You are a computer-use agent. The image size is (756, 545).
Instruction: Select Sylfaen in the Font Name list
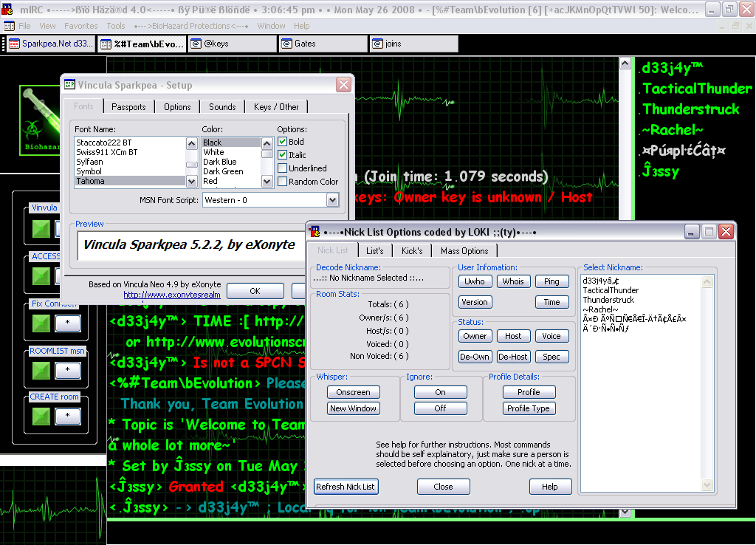click(130, 162)
